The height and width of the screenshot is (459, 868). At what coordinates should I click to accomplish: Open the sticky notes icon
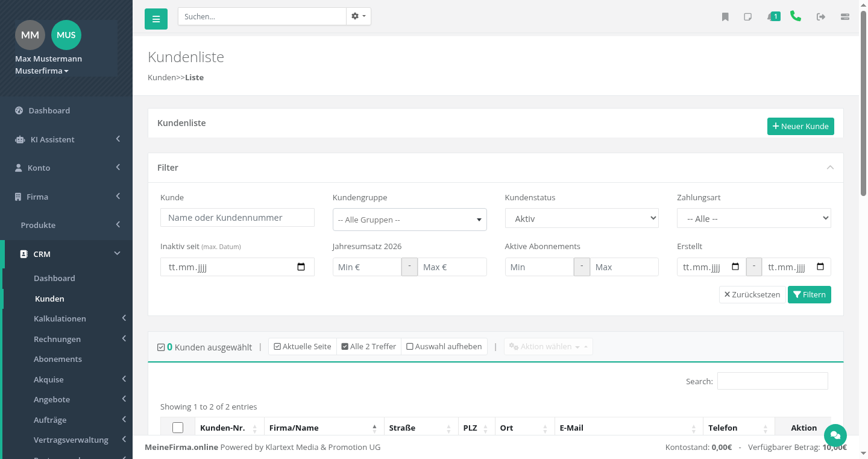(x=748, y=17)
